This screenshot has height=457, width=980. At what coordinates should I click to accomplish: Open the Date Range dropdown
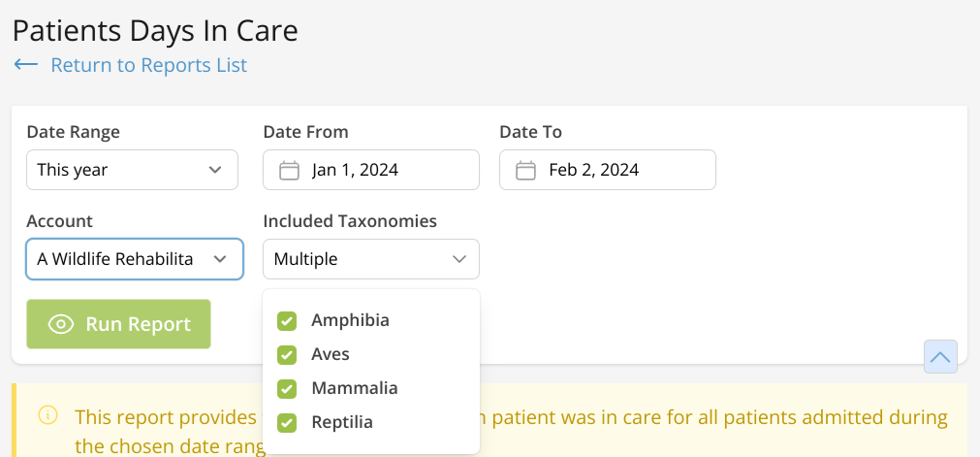tap(132, 170)
